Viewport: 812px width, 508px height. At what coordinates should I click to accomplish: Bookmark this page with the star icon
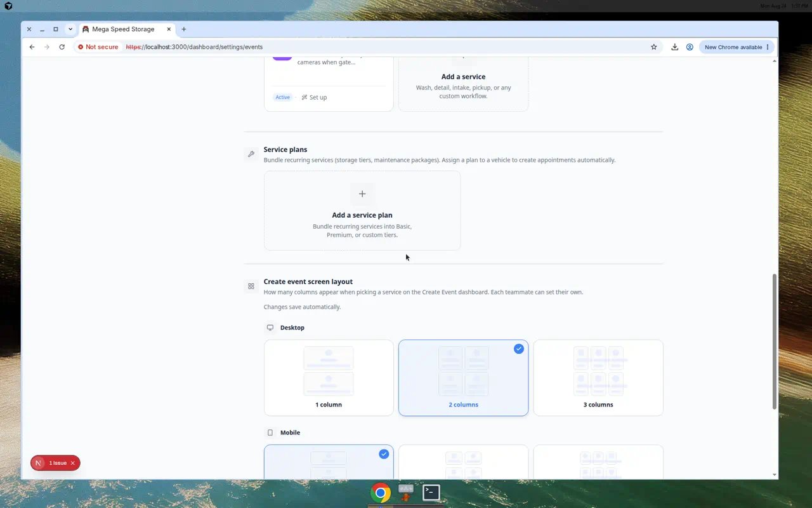(x=653, y=47)
